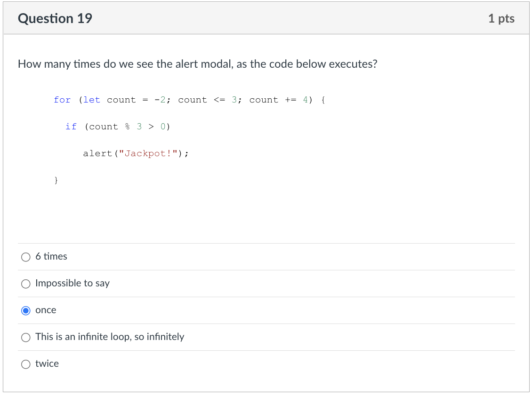Click the if condition line in the code

(118, 126)
